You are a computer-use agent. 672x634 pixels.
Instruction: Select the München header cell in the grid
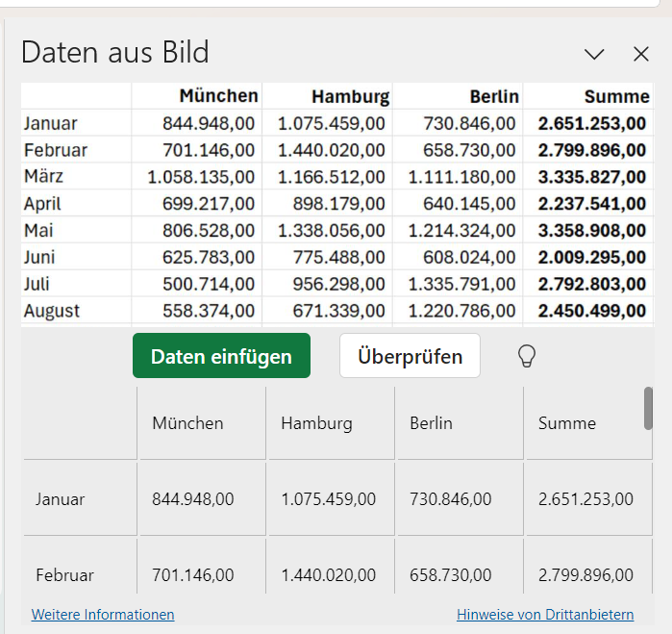203,423
